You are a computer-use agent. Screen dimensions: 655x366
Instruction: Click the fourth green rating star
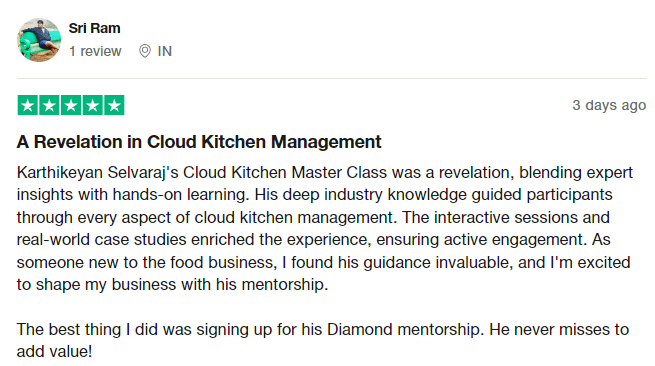pos(93,105)
